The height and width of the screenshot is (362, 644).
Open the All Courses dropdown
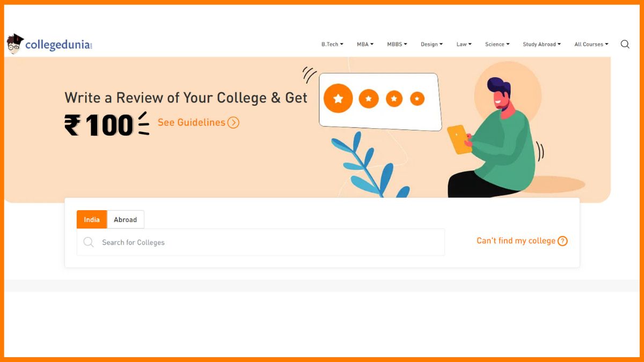pos(591,45)
